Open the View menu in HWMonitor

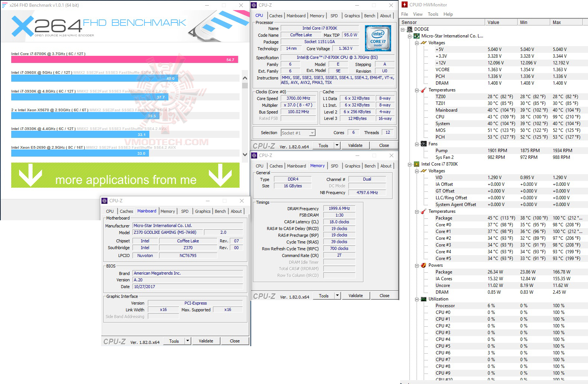(418, 14)
